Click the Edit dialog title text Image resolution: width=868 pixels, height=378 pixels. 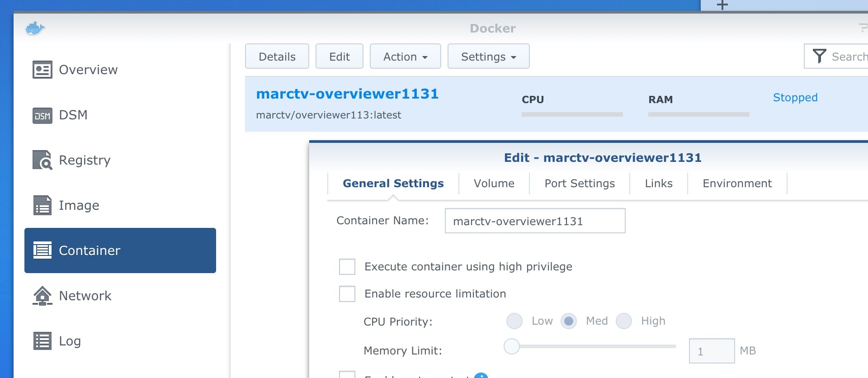tap(603, 157)
